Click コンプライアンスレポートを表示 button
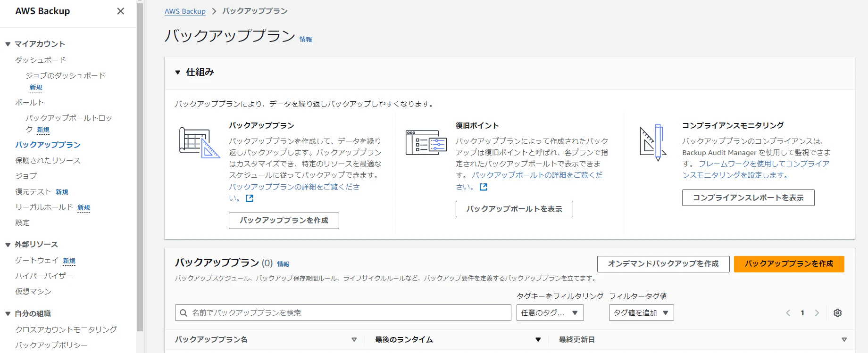 748,198
